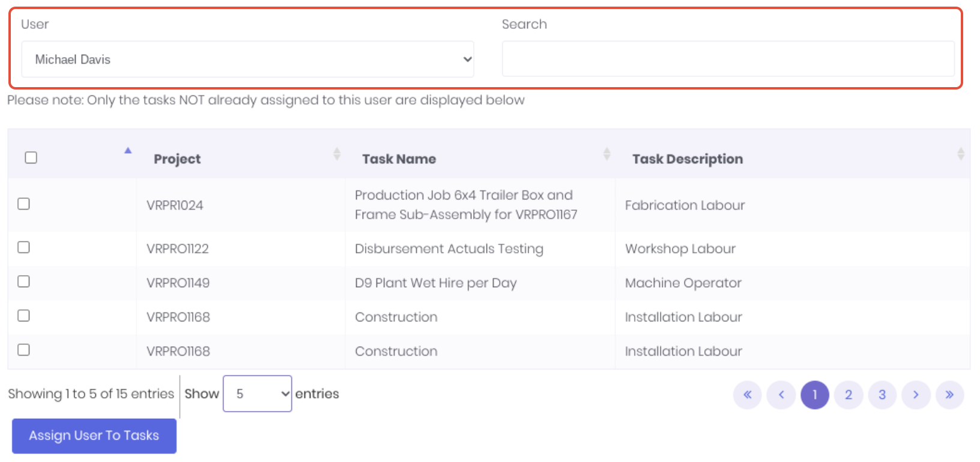Open the Show entries count dropdown
Viewport: 980px width, 462px height.
coord(257,394)
